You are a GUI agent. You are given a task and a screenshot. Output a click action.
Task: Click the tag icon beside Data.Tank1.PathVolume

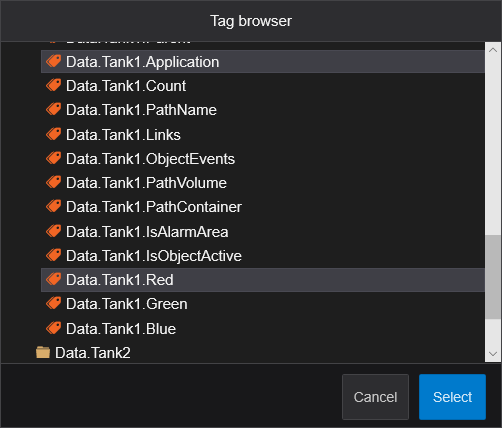[x=54, y=182]
